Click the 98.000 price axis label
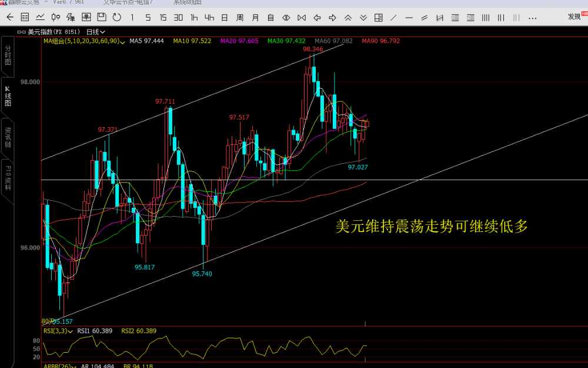This screenshot has width=588, height=368. [x=30, y=82]
